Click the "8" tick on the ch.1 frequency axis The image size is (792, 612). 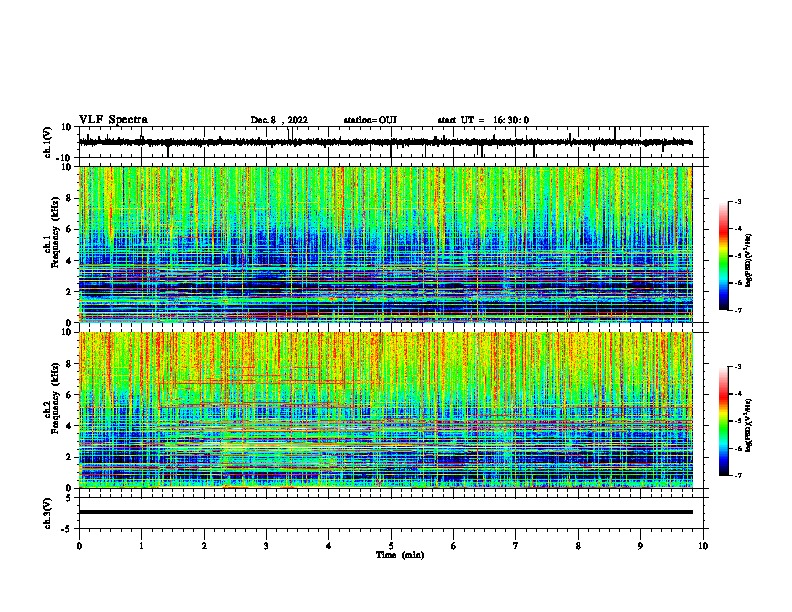coord(70,198)
